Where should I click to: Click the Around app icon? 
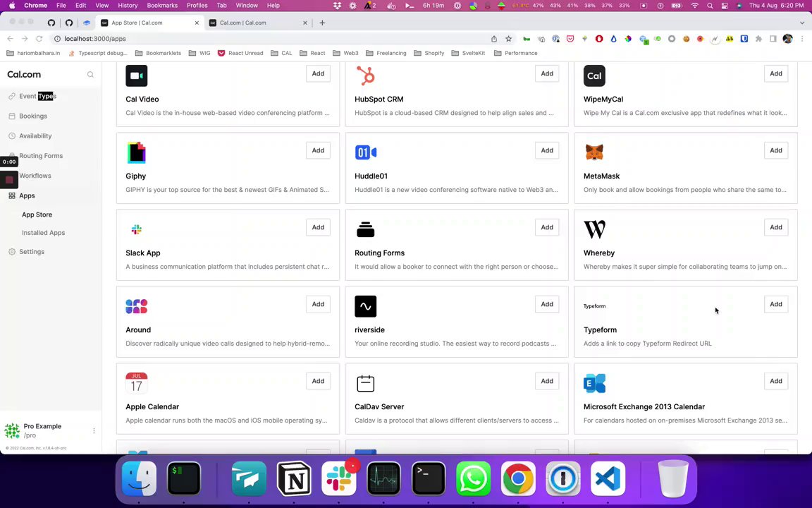136,306
